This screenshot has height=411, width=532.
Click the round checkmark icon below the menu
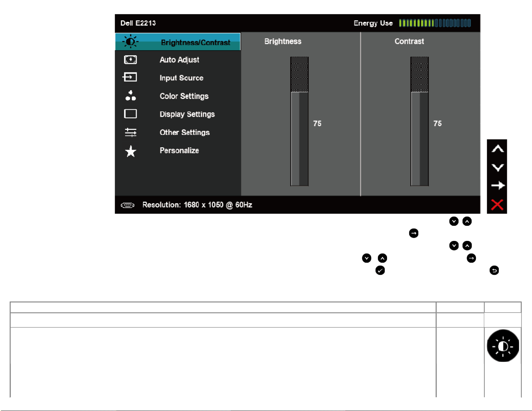click(x=380, y=270)
